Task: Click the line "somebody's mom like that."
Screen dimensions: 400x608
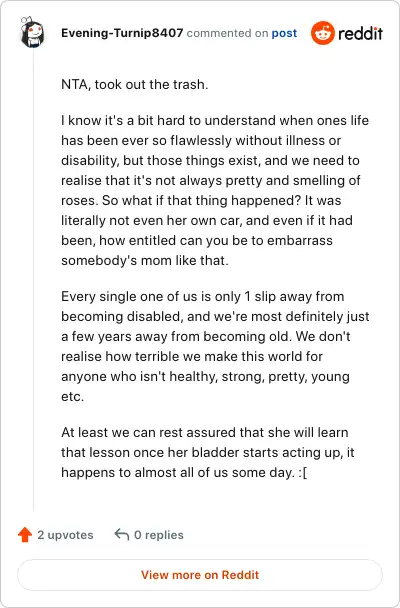Action: (145, 260)
